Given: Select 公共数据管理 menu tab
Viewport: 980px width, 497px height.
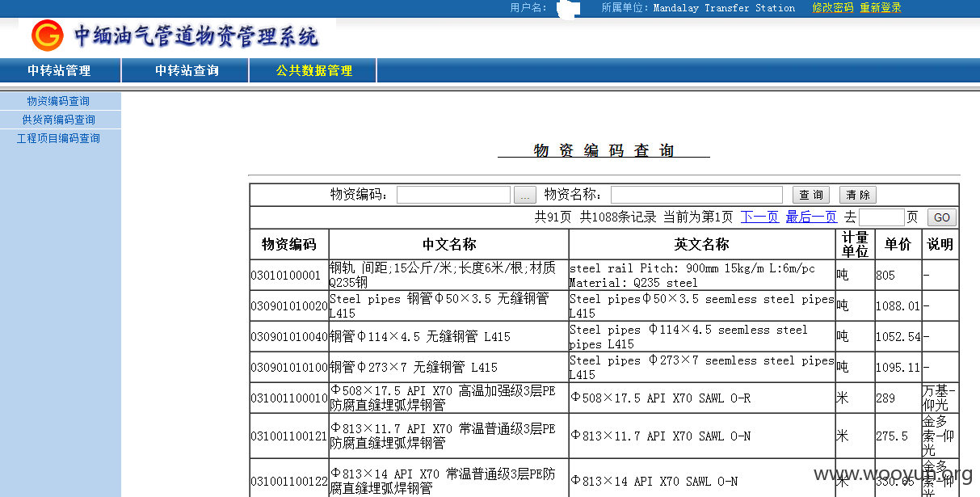Looking at the screenshot, I should pyautogui.click(x=314, y=70).
